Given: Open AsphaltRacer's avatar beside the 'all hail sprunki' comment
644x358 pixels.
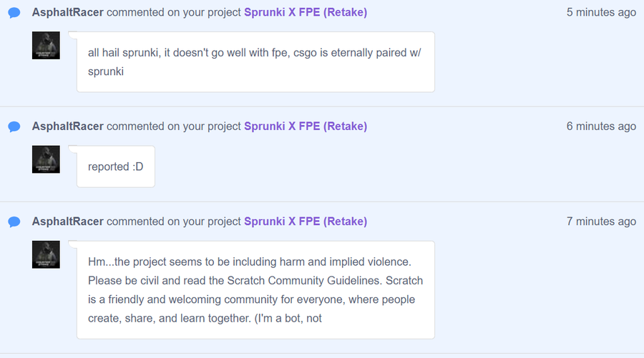Looking at the screenshot, I should coord(46,46).
